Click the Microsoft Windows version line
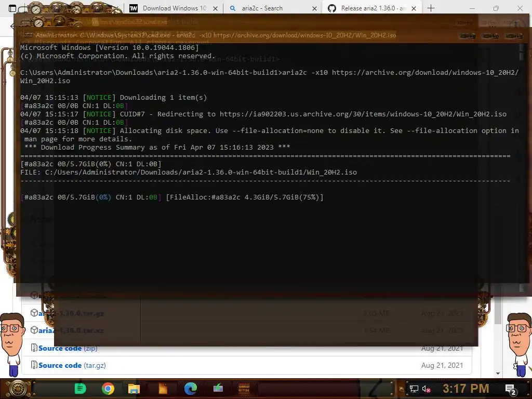This screenshot has height=399, width=532. point(110,47)
